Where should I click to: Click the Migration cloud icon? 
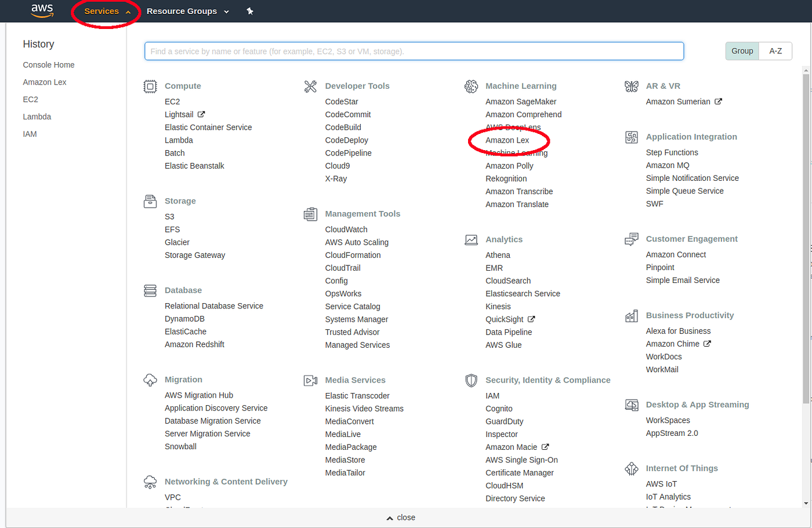(150, 380)
